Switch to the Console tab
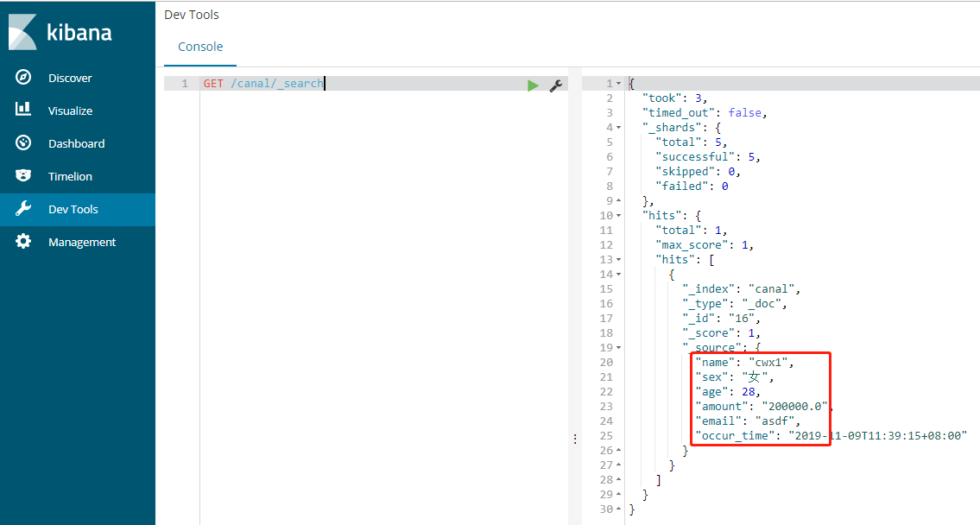 (200, 47)
